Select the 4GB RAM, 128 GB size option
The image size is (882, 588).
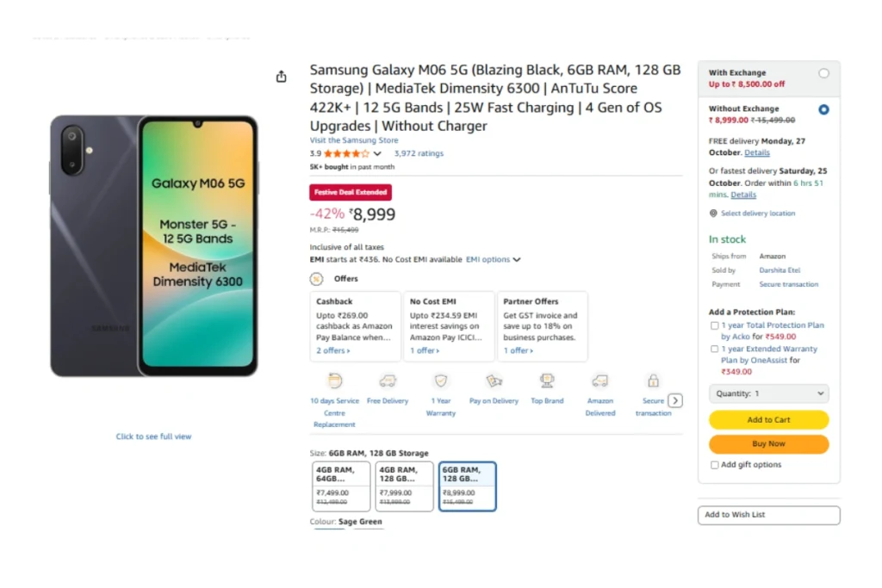(404, 486)
